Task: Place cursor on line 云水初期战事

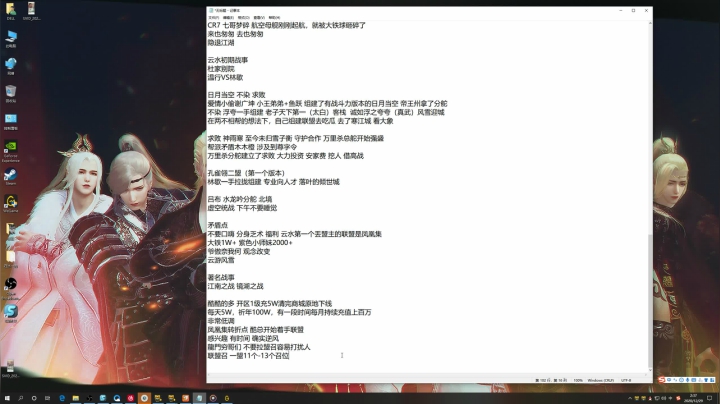Action: [x=228, y=60]
